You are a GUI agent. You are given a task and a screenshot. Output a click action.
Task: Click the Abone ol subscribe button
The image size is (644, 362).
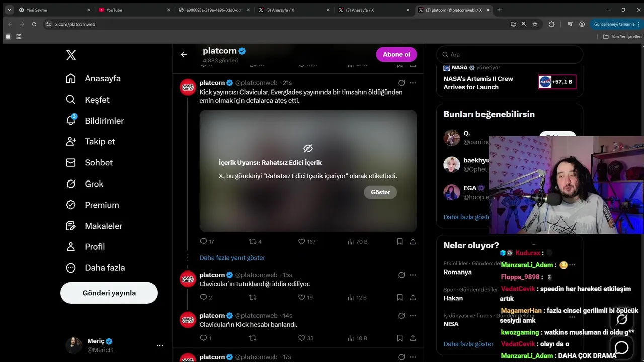pos(396,54)
